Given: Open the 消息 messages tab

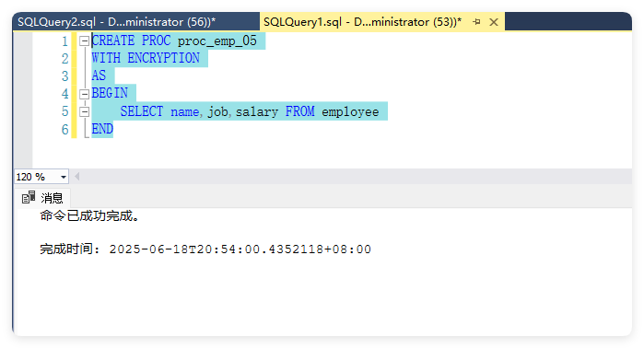Looking at the screenshot, I should (42, 198).
